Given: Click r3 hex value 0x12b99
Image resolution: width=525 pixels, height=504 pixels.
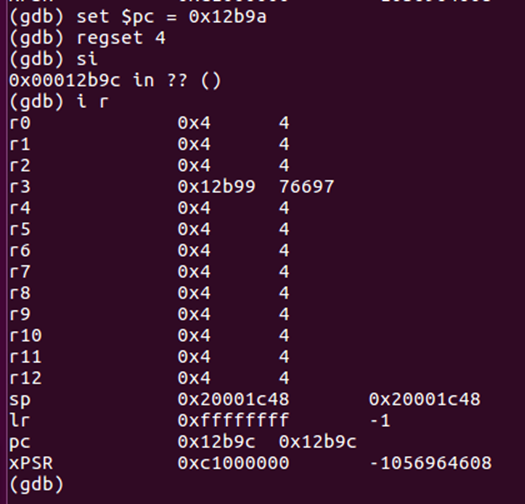Looking at the screenshot, I should point(216,187).
